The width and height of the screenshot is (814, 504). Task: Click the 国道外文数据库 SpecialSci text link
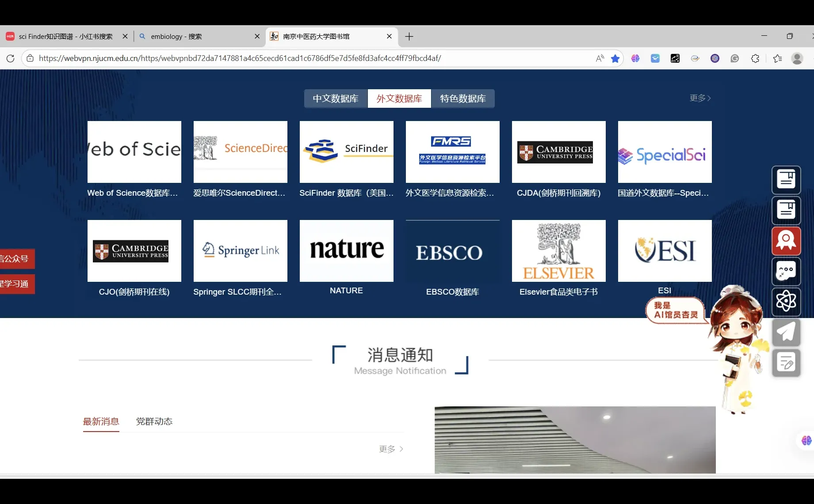[663, 193]
